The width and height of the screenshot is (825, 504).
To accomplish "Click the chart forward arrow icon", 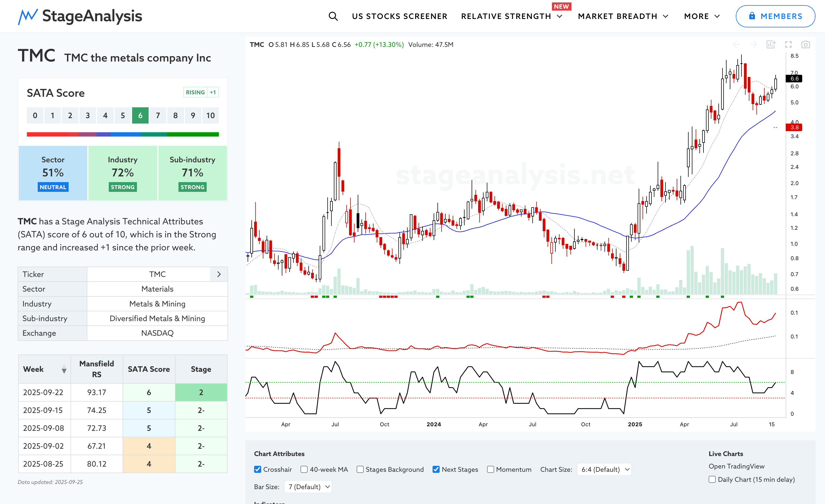I will tap(753, 44).
